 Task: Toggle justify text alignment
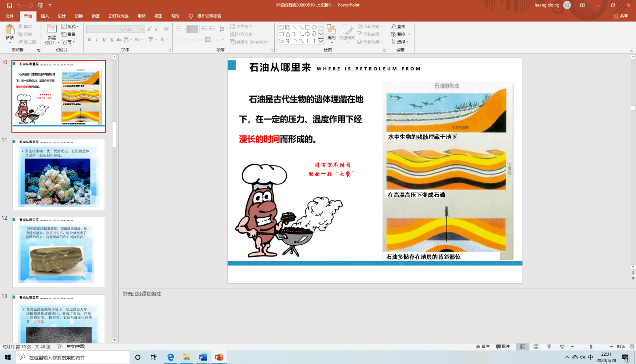pyautogui.click(x=201, y=40)
